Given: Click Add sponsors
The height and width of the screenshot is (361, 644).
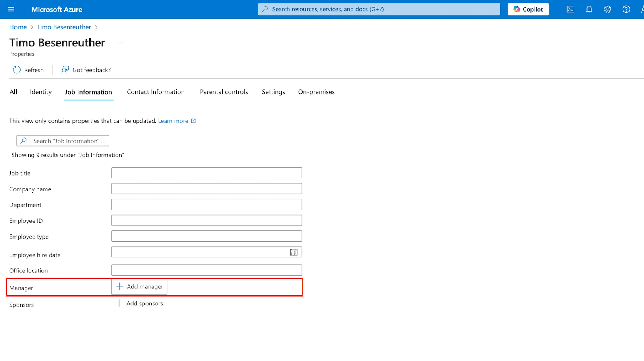Looking at the screenshot, I should click(139, 303).
